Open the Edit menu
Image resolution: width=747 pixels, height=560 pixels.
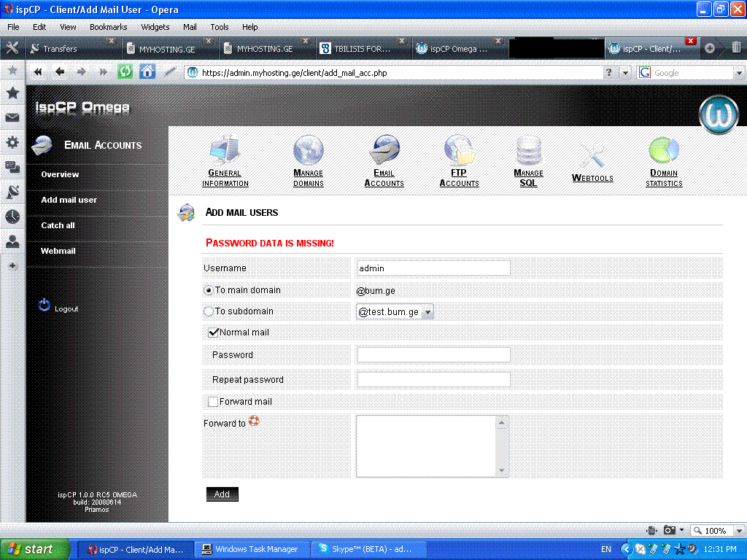(x=39, y=27)
